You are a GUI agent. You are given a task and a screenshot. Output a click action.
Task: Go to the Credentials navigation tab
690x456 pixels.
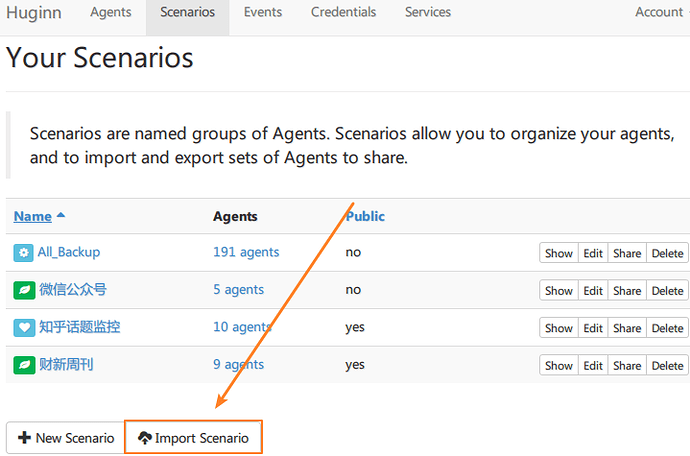click(x=343, y=13)
